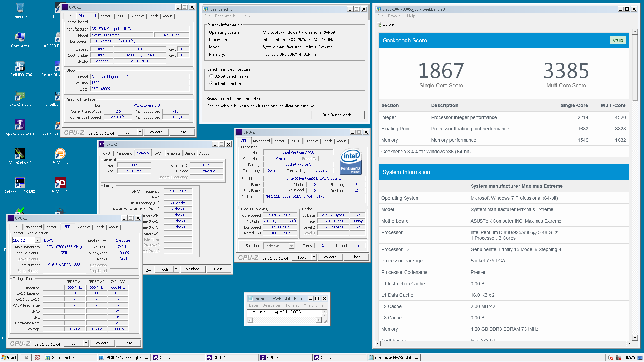The image size is (644, 362).
Task: Open Help menu in Geekbench 3 window
Action: (x=246, y=16)
